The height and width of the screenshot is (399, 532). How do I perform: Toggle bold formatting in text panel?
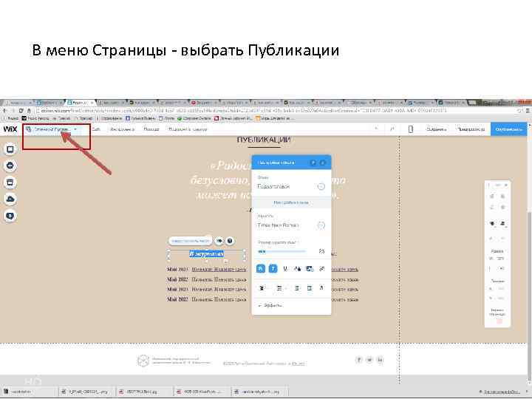261,269
